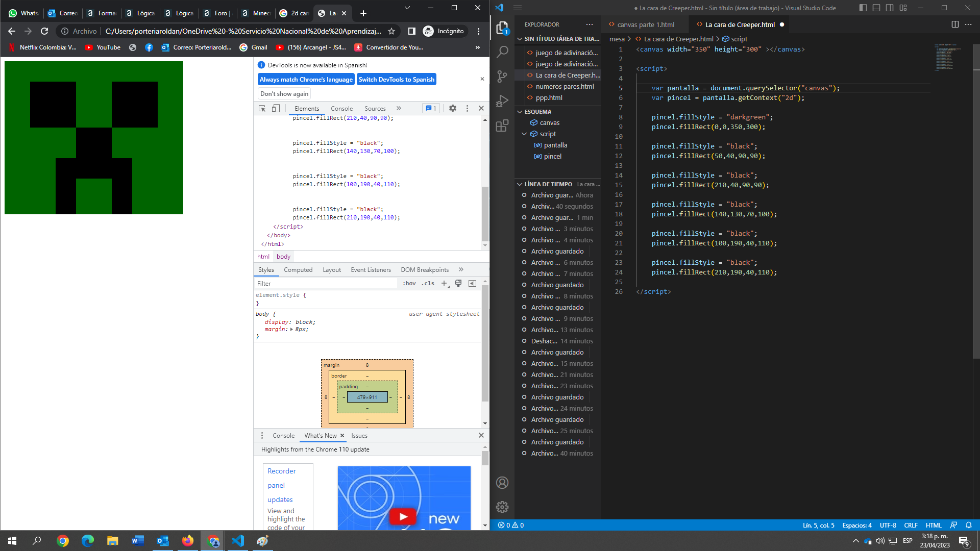The height and width of the screenshot is (551, 980).
Task: Open the Computed tab
Action: click(x=298, y=270)
